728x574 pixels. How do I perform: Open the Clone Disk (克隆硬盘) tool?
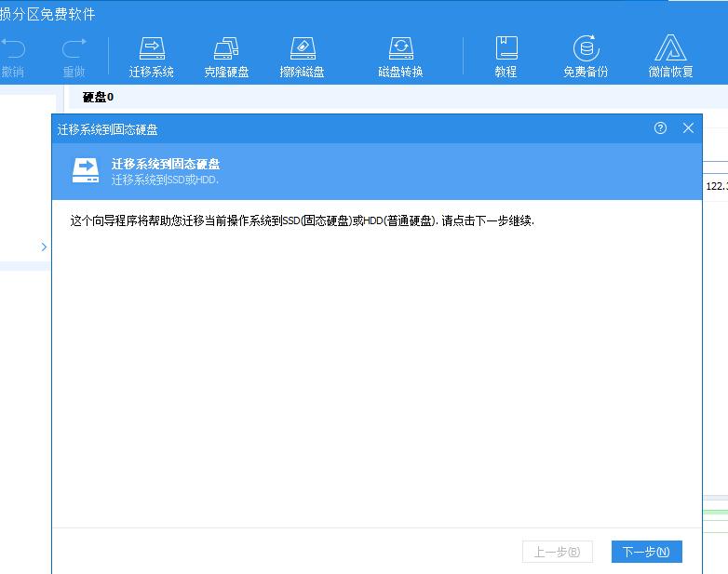[x=226, y=58]
